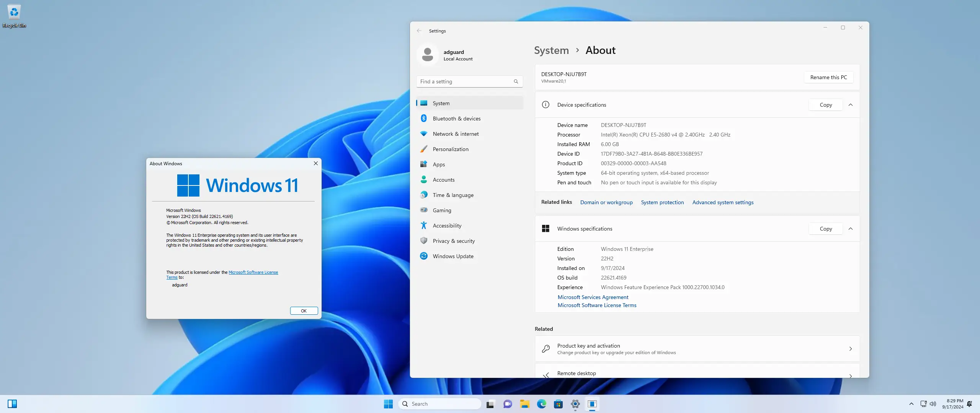Open the Microsoft Services Agreement link
Image resolution: width=980 pixels, height=413 pixels.
point(593,297)
